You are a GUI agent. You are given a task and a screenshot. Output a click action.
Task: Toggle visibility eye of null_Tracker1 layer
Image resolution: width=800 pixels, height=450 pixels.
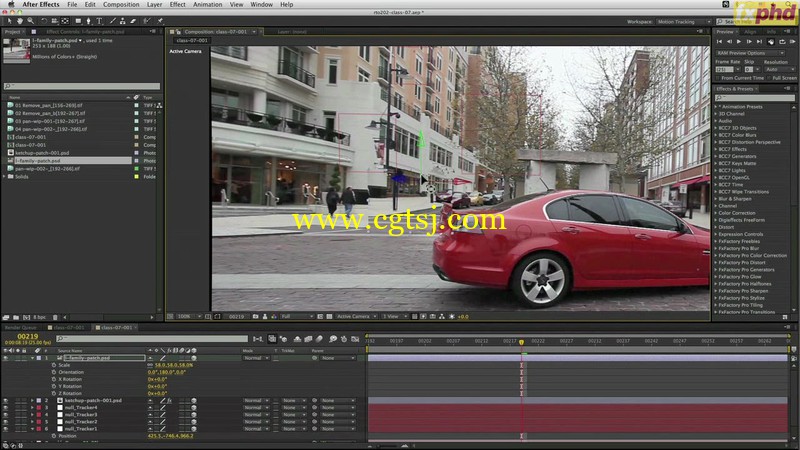(6, 430)
